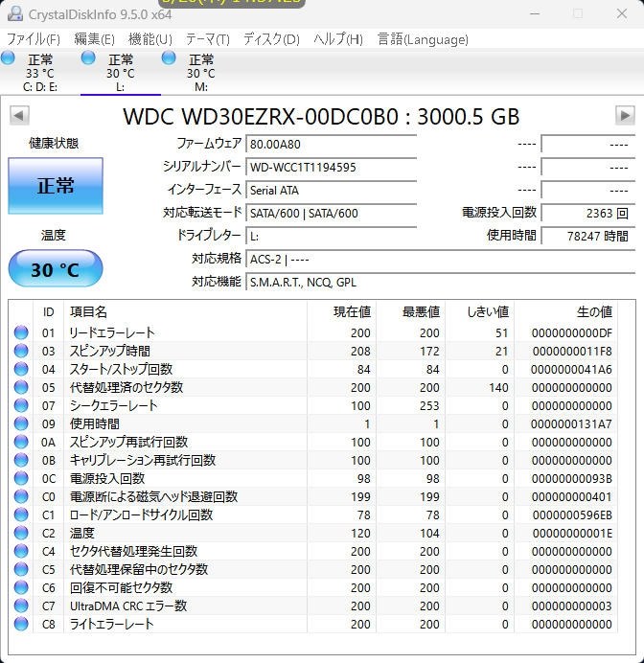The width and height of the screenshot is (644, 663).
Task: Go to previous disk with left arrow
Action: coord(19,115)
